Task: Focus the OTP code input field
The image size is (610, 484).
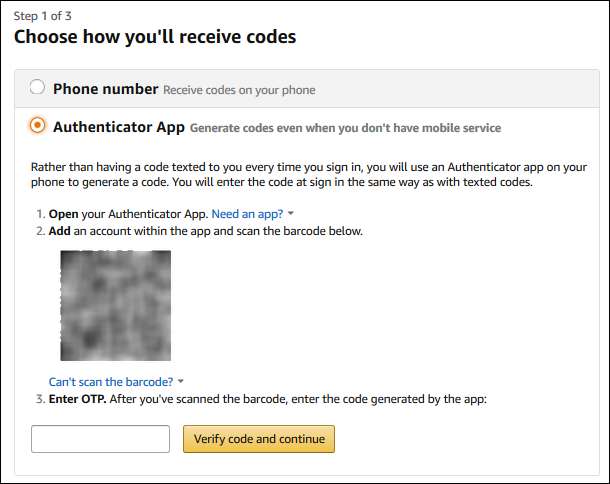Action: click(x=100, y=439)
